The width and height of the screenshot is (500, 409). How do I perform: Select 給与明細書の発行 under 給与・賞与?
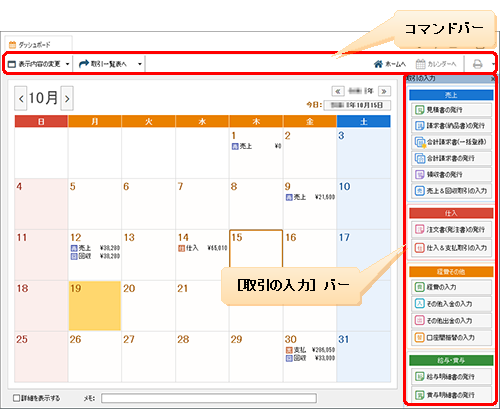coord(451,377)
